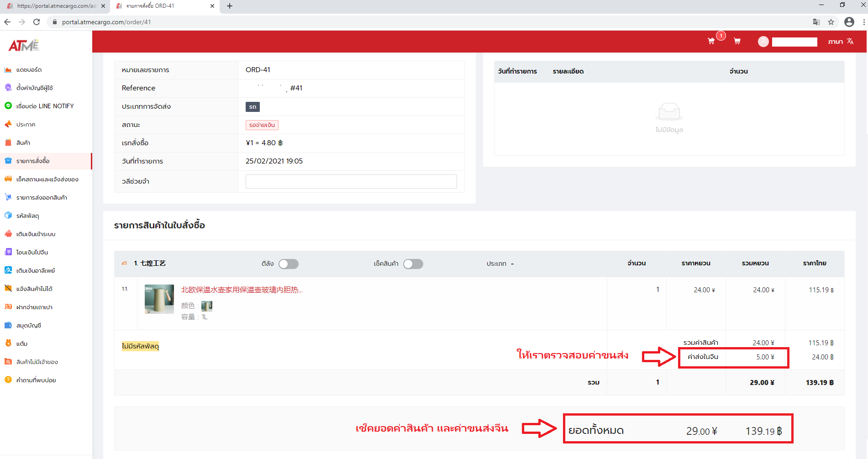The image size is (868, 459).
Task: Toggle the เช็คสินค้า product check switch
Action: 413,264
